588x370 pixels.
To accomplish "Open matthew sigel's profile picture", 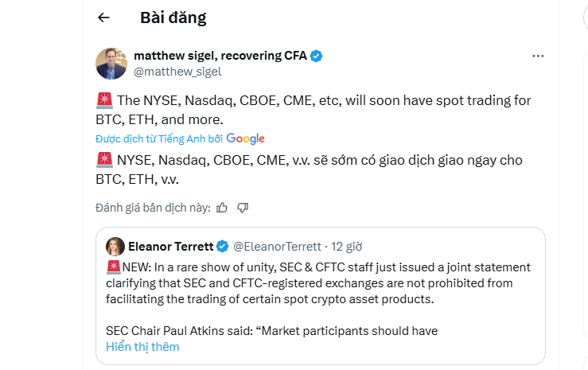I will point(111,64).
